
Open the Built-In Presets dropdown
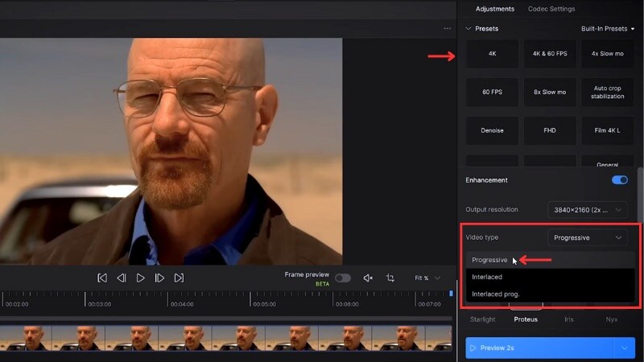(x=608, y=29)
